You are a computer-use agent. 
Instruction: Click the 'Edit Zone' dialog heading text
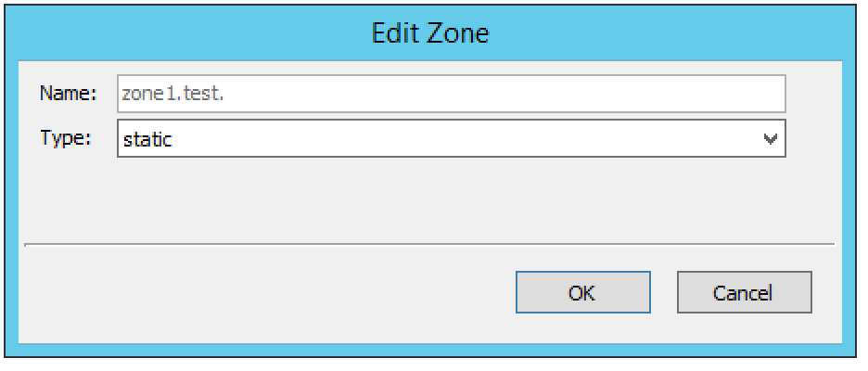(429, 34)
